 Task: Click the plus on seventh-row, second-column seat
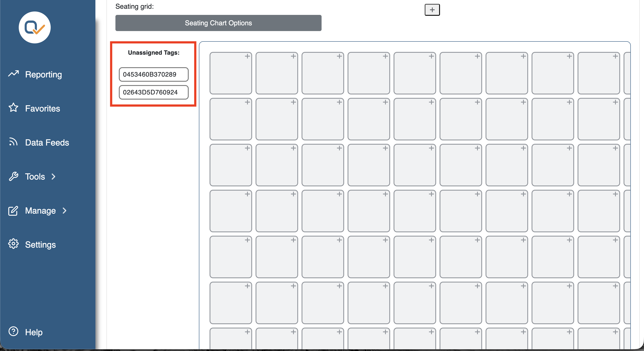[293, 332]
